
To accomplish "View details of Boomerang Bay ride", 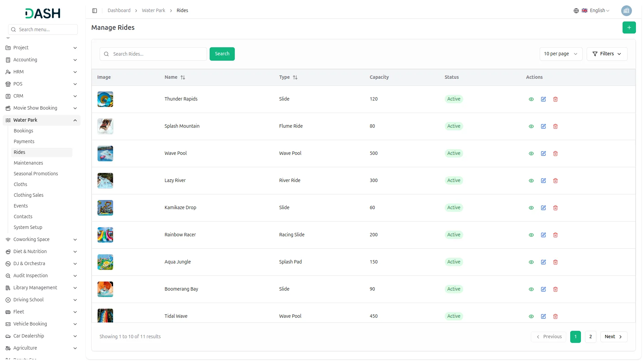I will click(x=531, y=289).
